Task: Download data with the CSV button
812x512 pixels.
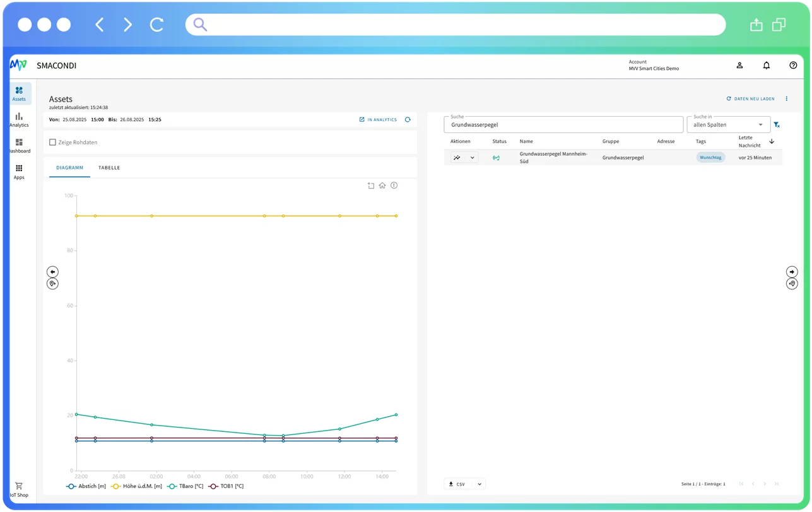Action: coord(458,484)
